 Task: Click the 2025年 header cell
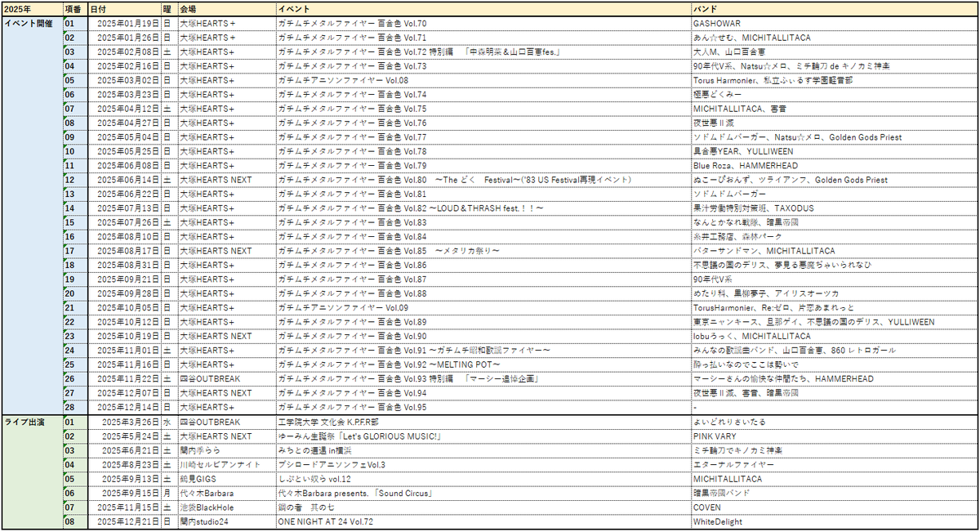pyautogui.click(x=32, y=9)
